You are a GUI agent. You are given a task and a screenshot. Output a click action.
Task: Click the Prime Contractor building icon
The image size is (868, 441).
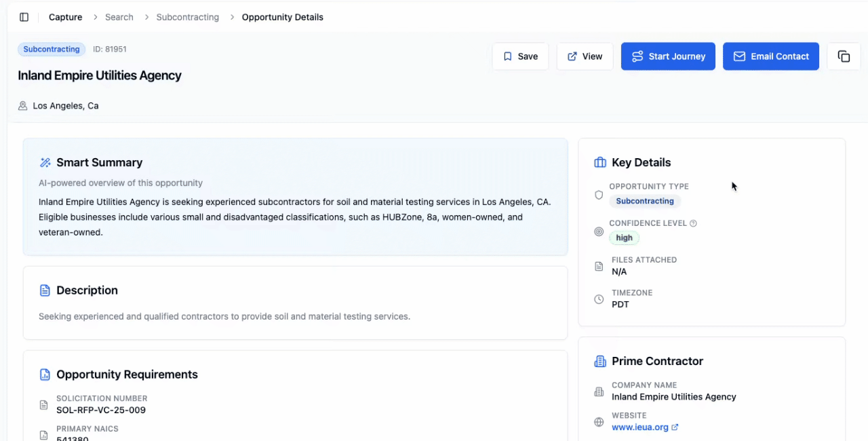click(x=599, y=361)
